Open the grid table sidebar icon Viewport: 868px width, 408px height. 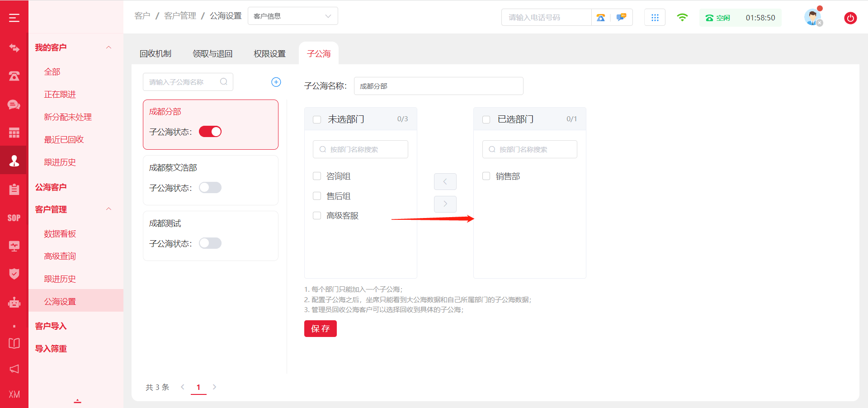point(14,133)
